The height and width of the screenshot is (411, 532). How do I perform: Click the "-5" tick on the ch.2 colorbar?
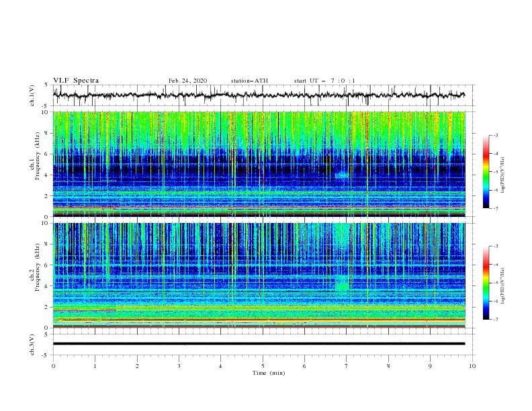pos(495,283)
